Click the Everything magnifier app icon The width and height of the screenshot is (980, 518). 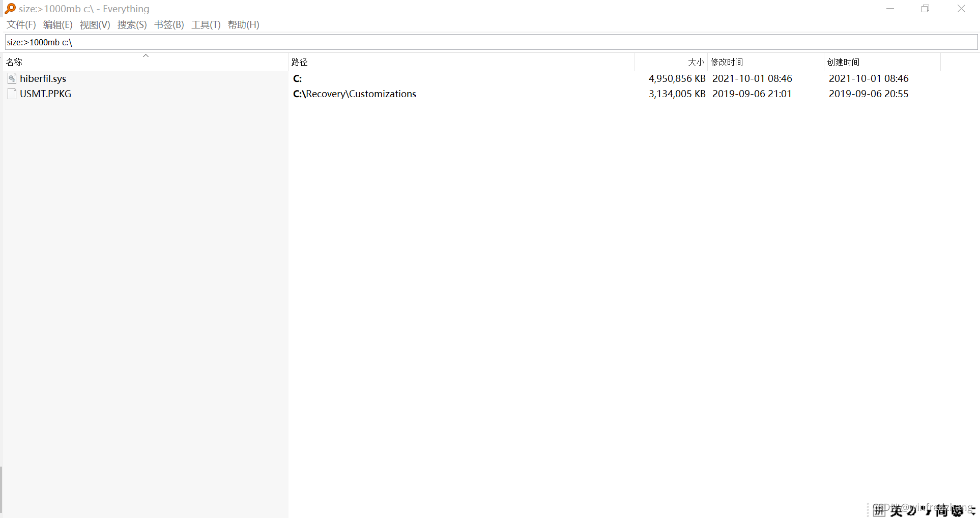click(10, 9)
